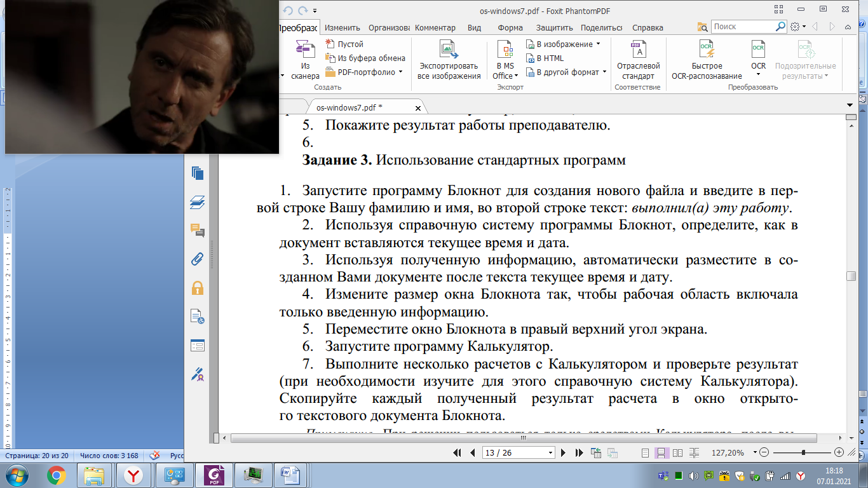Image resolution: width=868 pixels, height=488 pixels.
Task: Open the Security padlock panel
Action: tap(197, 288)
